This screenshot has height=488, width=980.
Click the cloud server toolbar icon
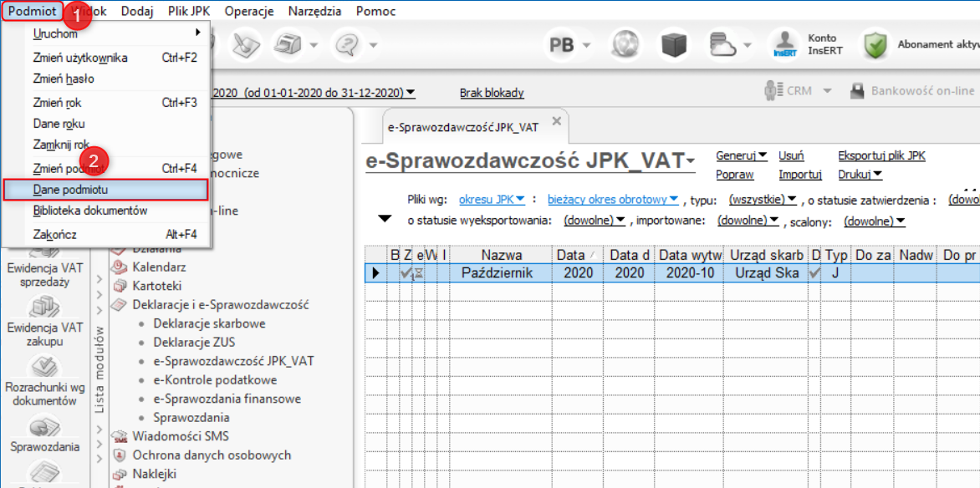tap(724, 45)
